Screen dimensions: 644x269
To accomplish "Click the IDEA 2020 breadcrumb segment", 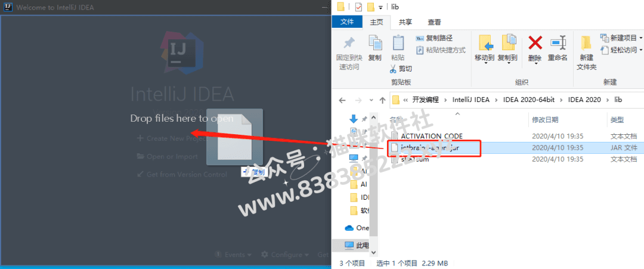I will [584, 100].
